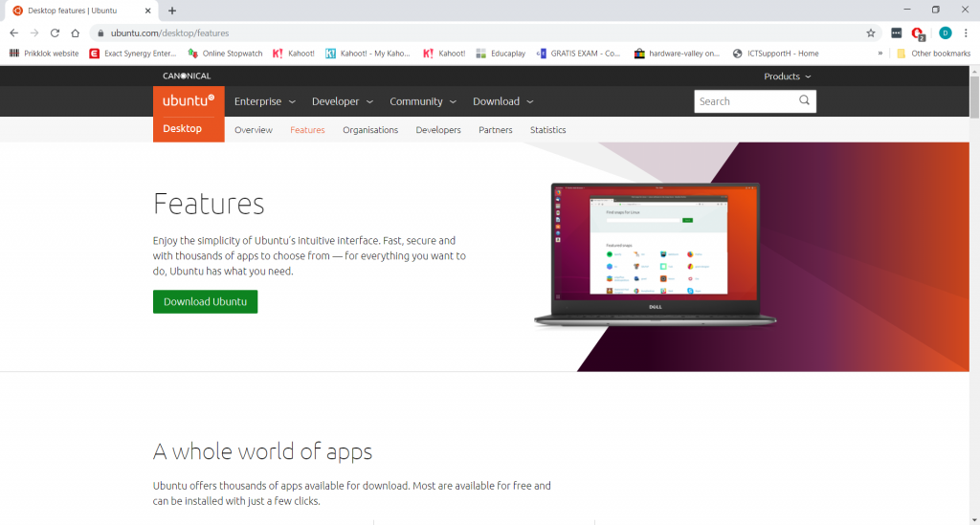Click the ubuntu logo
Image resolution: width=980 pixels, height=525 pixels.
point(189,100)
